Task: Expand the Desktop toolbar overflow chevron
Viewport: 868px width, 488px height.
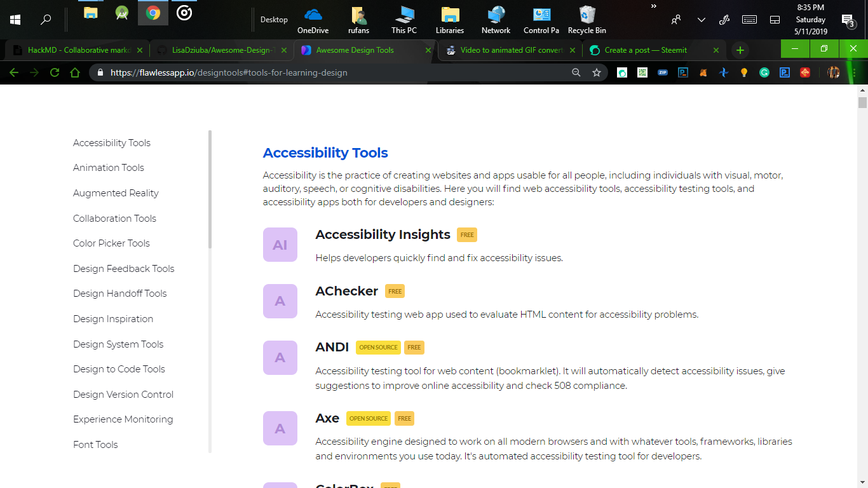Action: click(653, 6)
